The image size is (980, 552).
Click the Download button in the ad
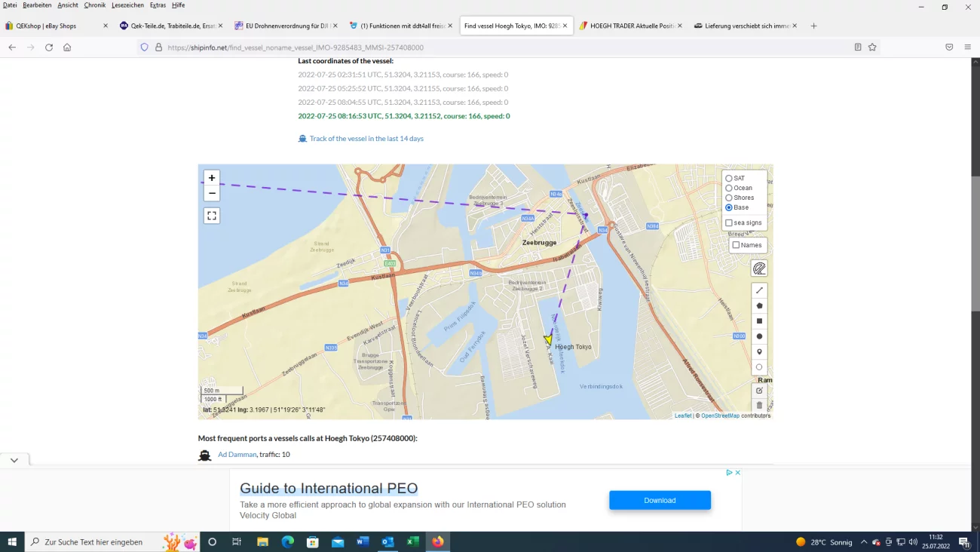tap(660, 500)
